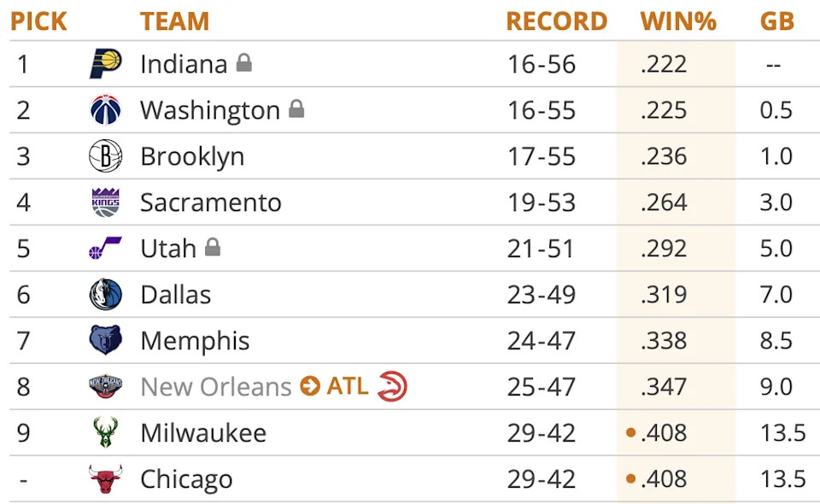The height and width of the screenshot is (504, 820).
Task: Open the New Orleans team link
Action: [216, 387]
